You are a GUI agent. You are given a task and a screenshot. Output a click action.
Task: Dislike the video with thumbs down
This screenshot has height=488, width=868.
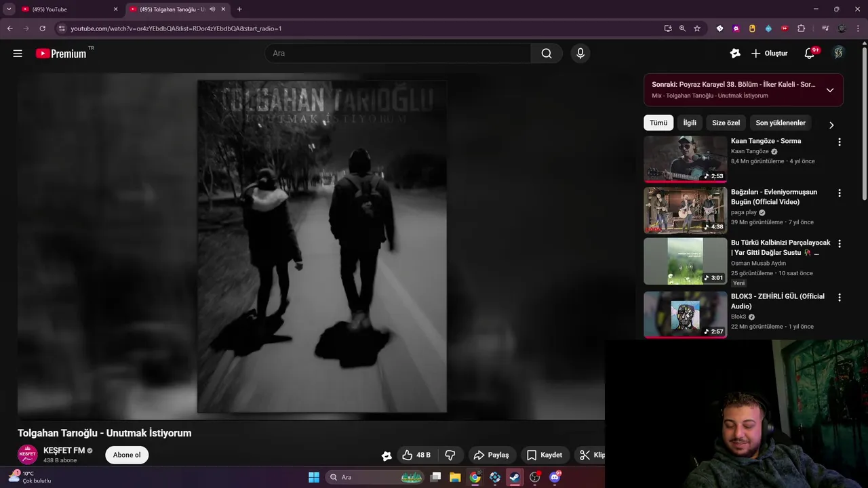(450, 455)
